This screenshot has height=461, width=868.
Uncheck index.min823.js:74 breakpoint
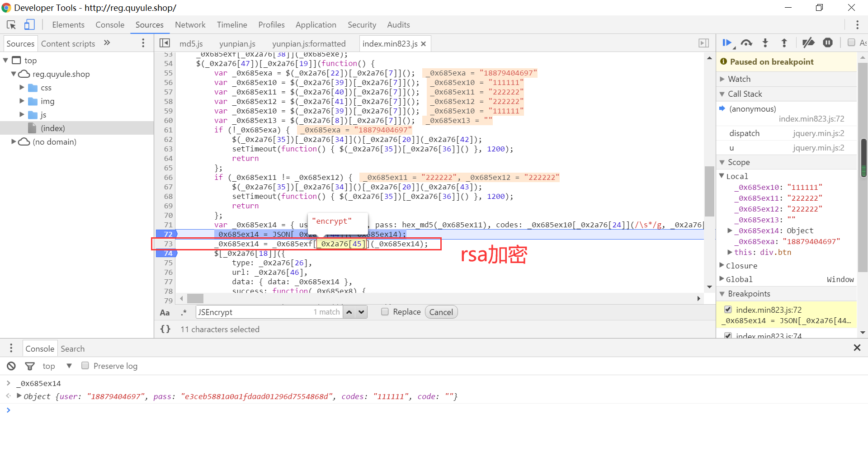pos(728,335)
